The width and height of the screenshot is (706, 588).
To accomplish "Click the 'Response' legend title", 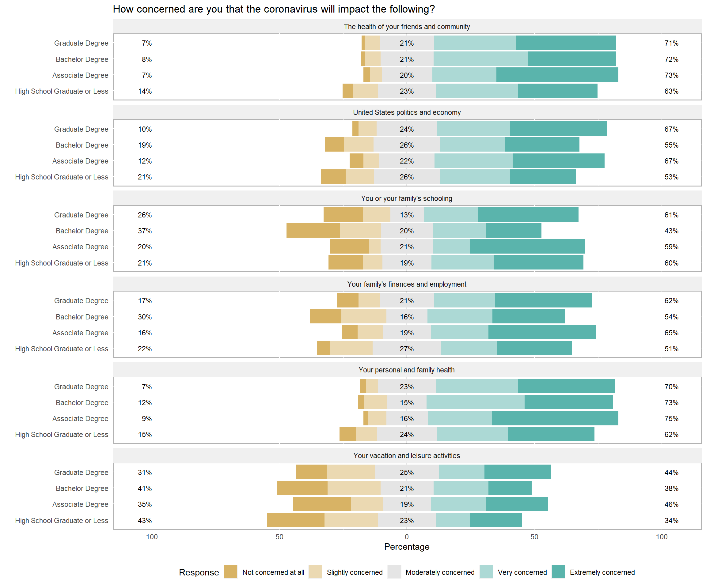I will [x=199, y=572].
